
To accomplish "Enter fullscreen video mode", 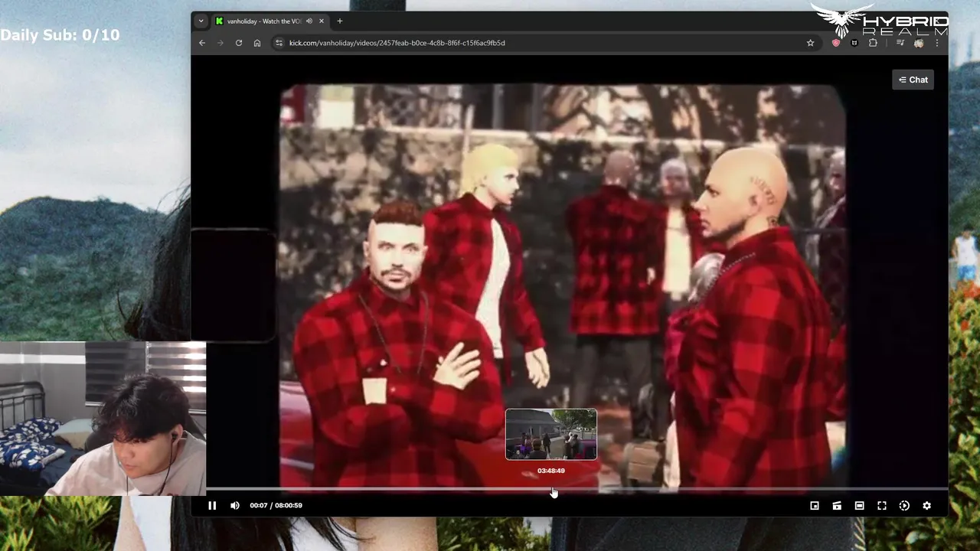I will click(882, 505).
